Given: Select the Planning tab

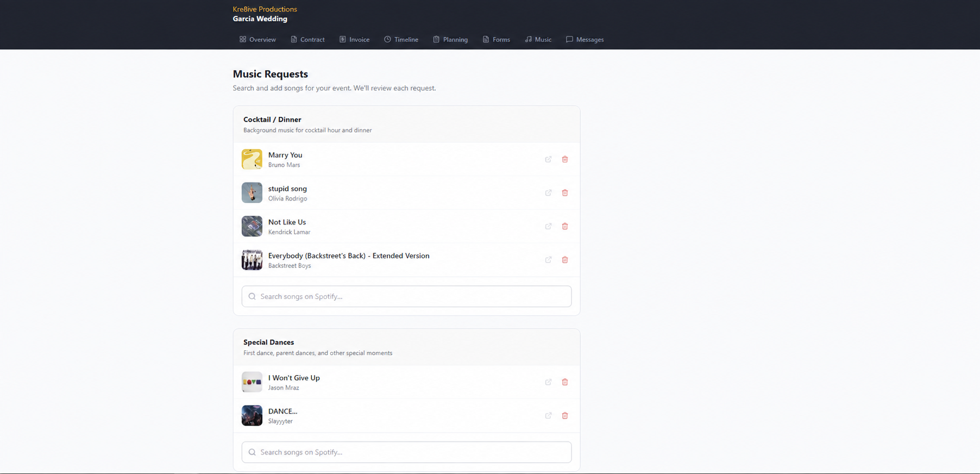Looking at the screenshot, I should [450, 40].
